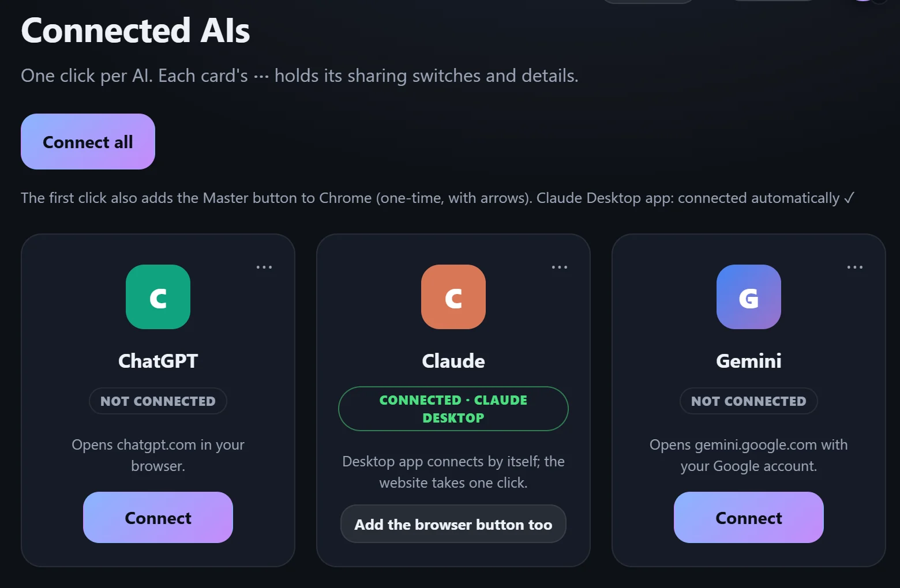Click the Gemini card title

[749, 361]
